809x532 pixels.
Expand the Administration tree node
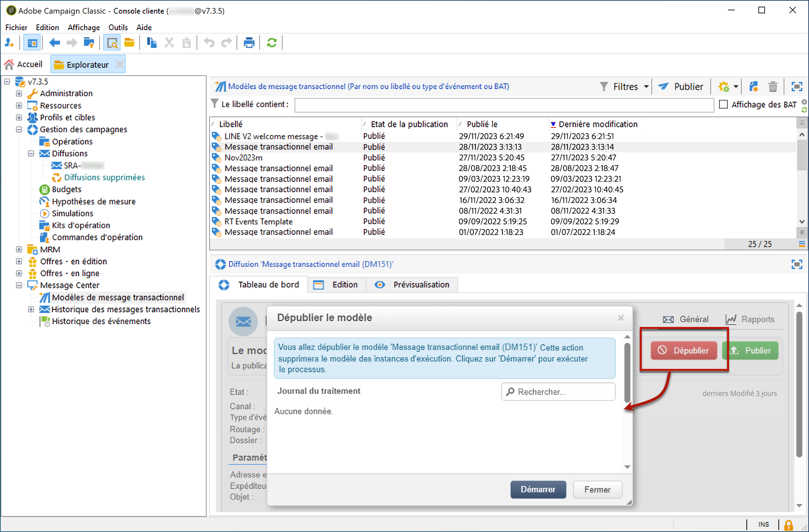19,94
